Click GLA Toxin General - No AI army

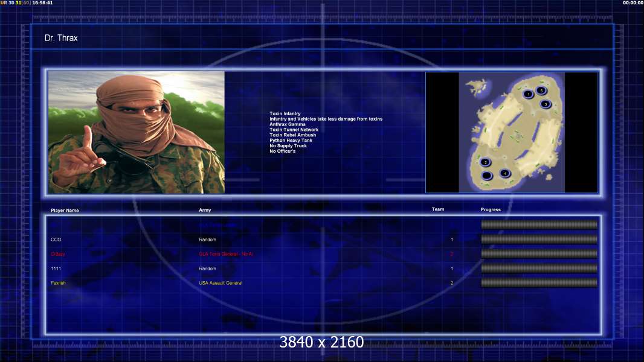click(x=226, y=254)
